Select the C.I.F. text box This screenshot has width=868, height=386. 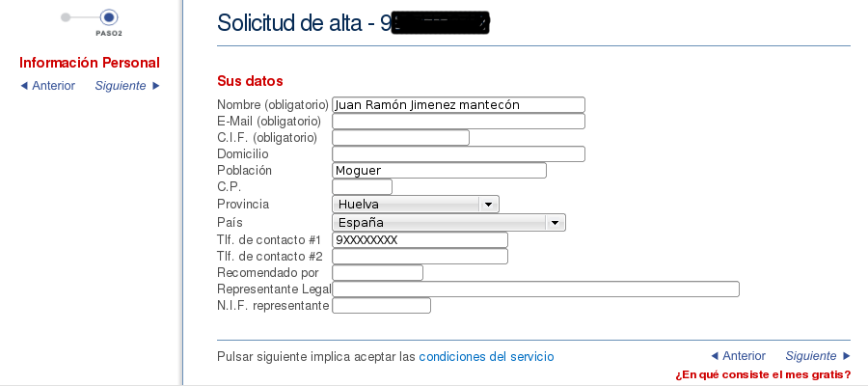click(400, 138)
